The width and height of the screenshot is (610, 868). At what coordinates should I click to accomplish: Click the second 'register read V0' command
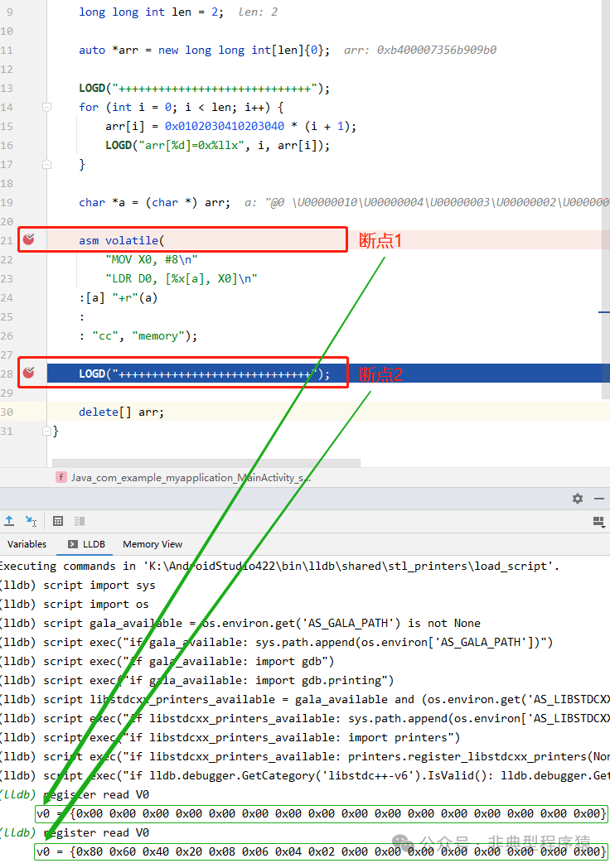96,832
